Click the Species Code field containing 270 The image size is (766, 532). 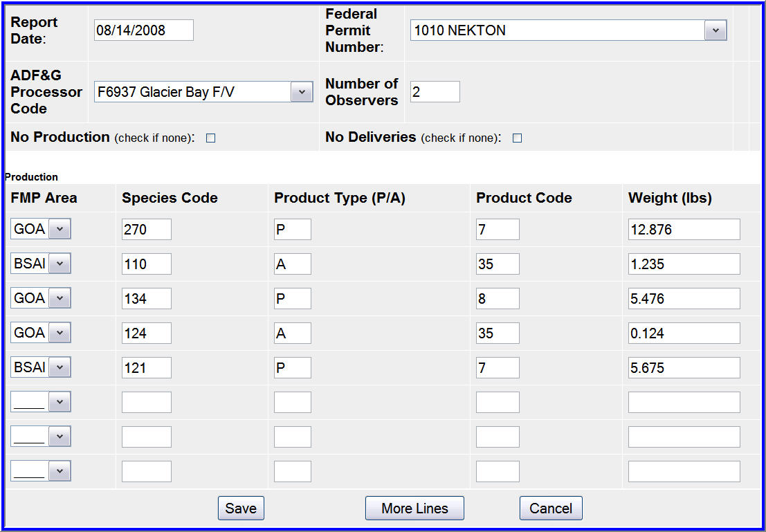pos(146,229)
